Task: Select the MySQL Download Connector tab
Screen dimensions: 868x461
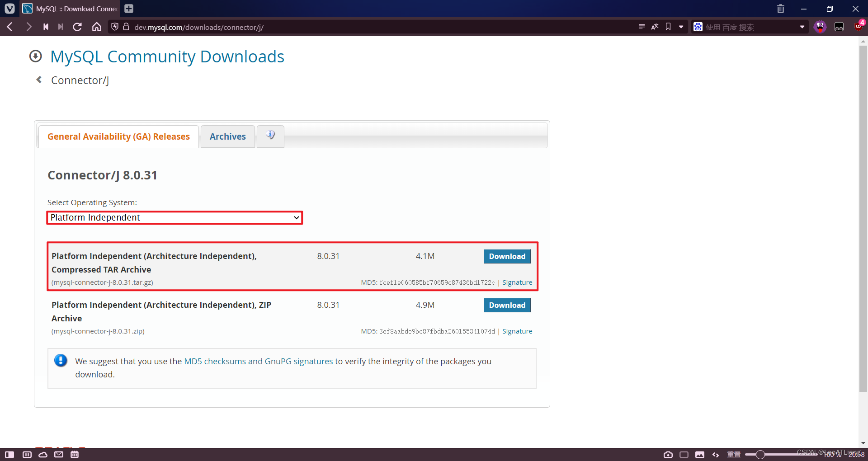Action: [71, 9]
